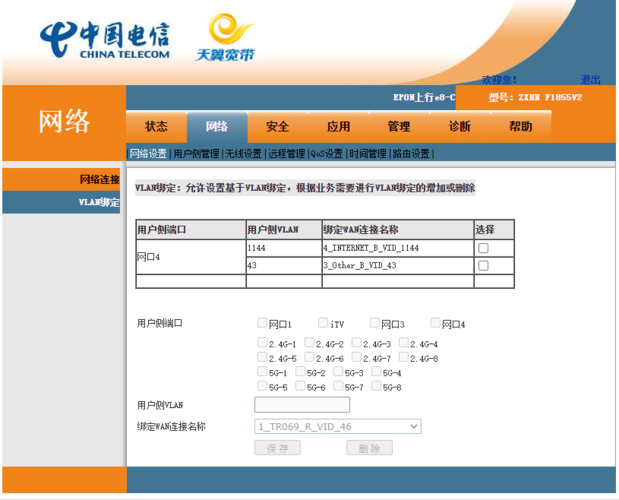The width and height of the screenshot is (619, 500).
Task: Open 网络设置 submenu
Action: click(x=148, y=154)
